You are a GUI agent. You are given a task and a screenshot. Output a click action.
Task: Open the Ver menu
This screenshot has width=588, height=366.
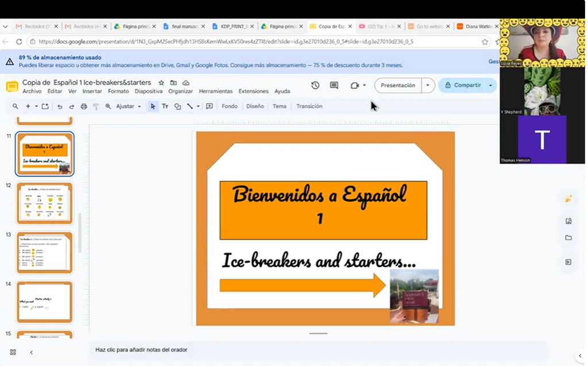(x=72, y=91)
